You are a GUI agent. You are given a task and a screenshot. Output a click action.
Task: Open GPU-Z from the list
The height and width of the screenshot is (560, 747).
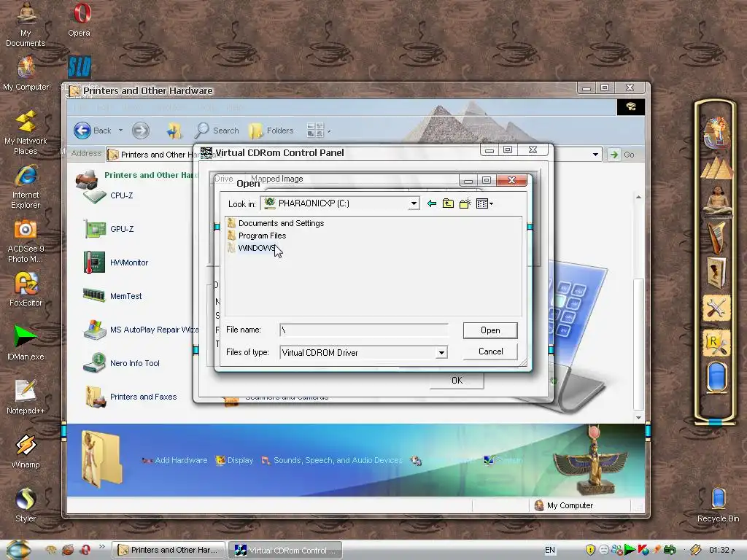click(109, 229)
